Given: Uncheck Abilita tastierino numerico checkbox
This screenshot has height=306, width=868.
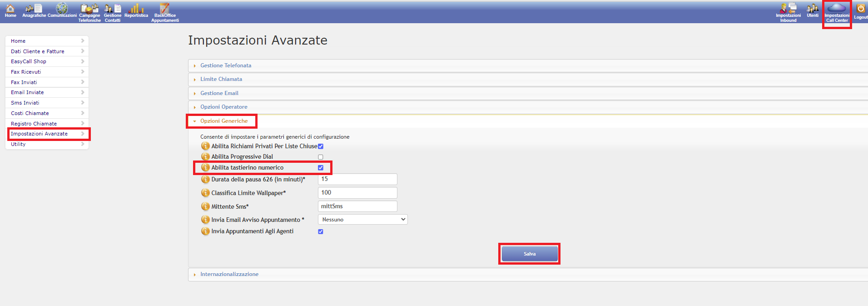Looking at the screenshot, I should pyautogui.click(x=321, y=168).
